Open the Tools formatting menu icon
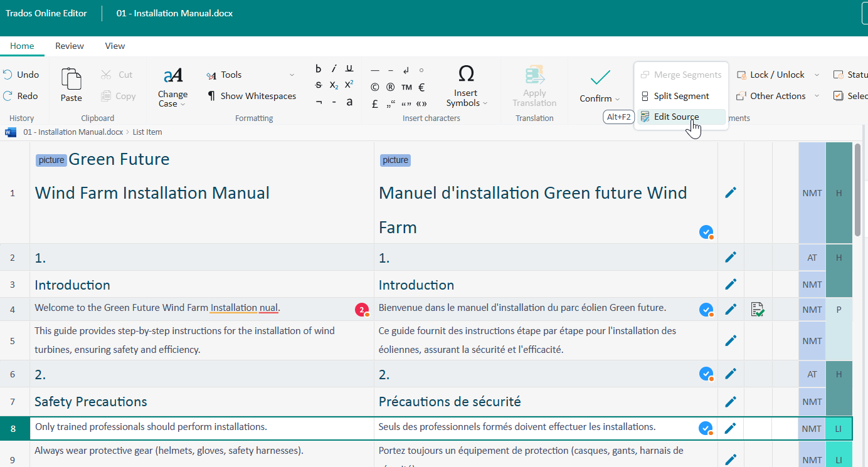Viewport: 868px width, 467px height. point(212,74)
